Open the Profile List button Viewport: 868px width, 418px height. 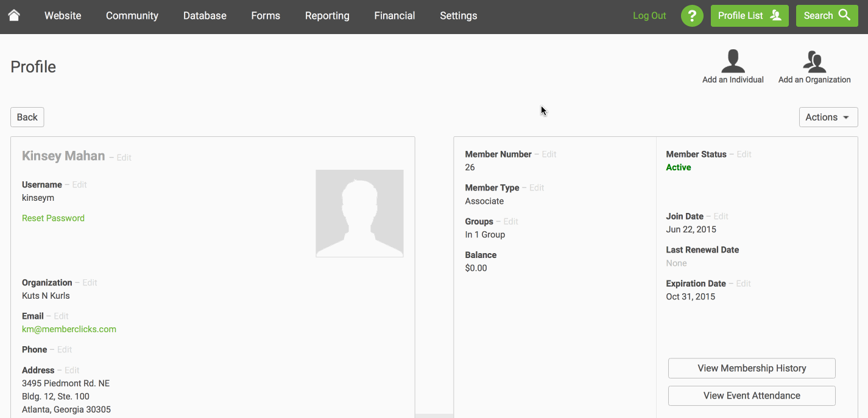[750, 16]
